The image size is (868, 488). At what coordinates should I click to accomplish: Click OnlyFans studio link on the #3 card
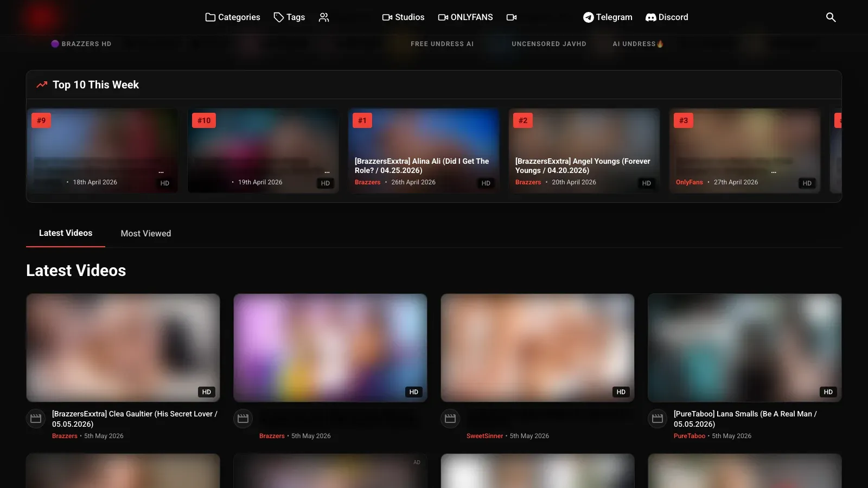pyautogui.click(x=690, y=182)
